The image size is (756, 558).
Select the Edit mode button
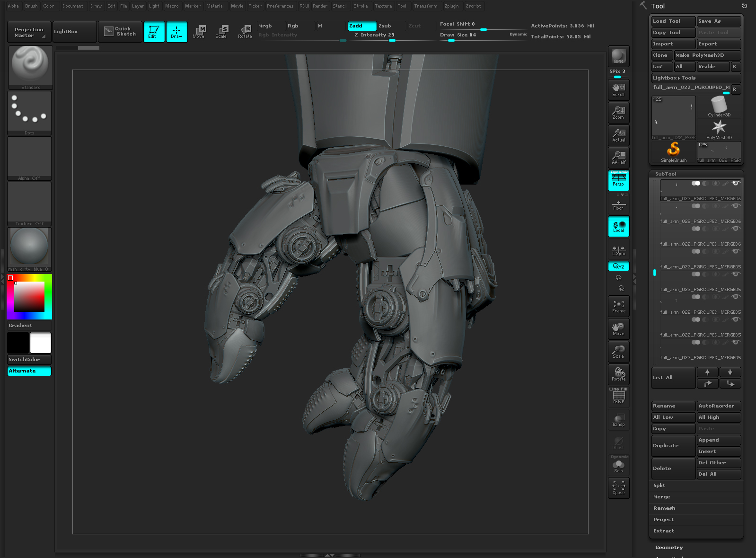pos(154,32)
